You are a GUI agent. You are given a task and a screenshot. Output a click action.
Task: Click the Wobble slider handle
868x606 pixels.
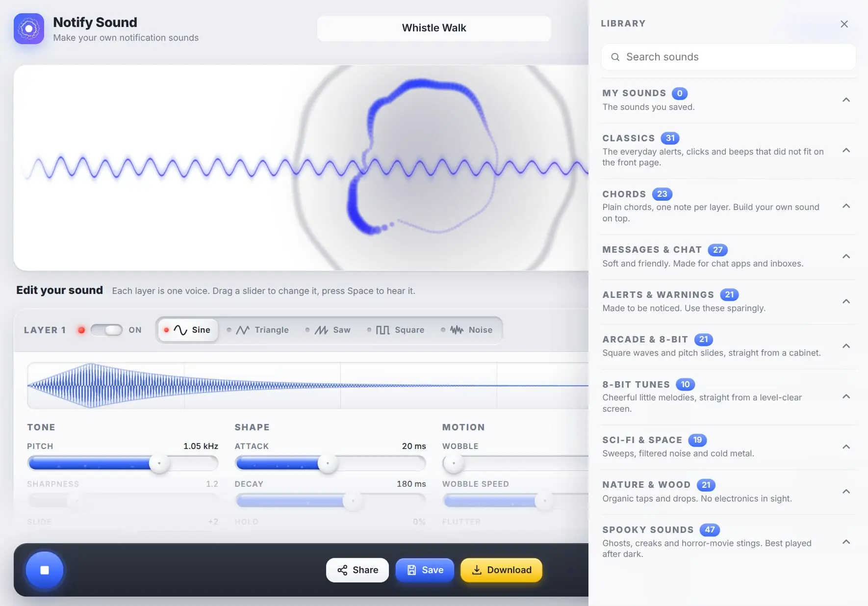pyautogui.click(x=453, y=463)
